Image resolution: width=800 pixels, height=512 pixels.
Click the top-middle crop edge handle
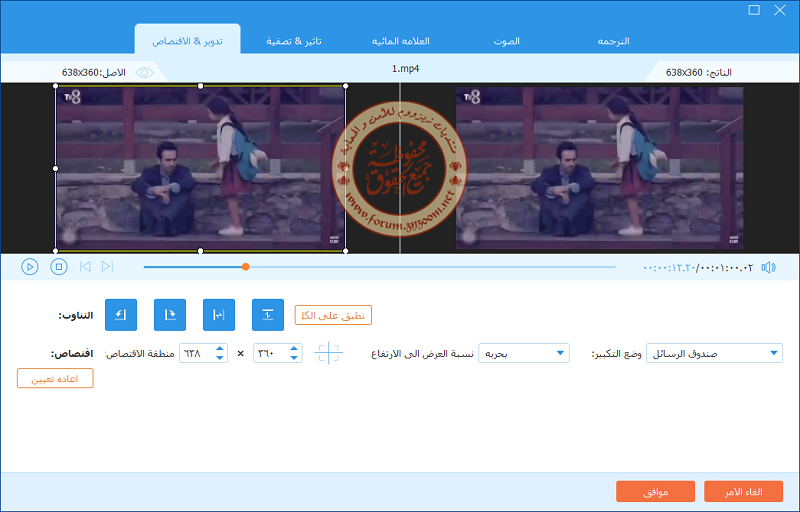201,86
